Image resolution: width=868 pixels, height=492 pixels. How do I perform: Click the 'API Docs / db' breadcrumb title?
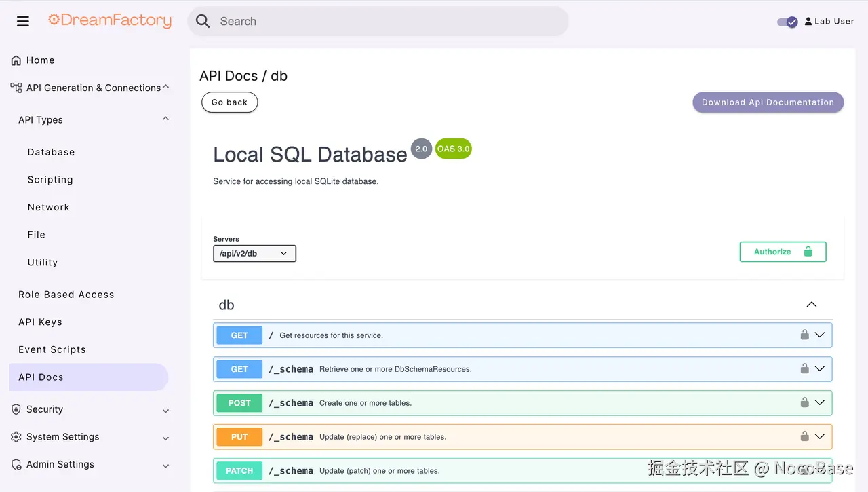pyautogui.click(x=243, y=76)
